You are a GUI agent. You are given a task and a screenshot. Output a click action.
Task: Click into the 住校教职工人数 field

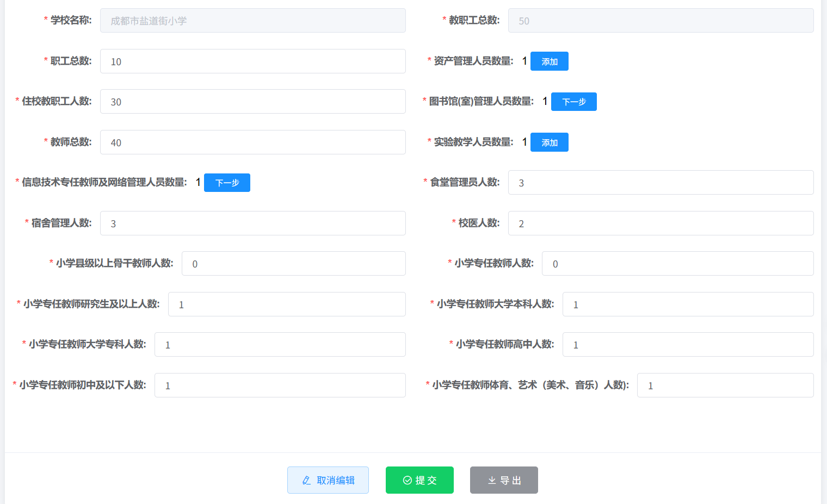coord(252,102)
